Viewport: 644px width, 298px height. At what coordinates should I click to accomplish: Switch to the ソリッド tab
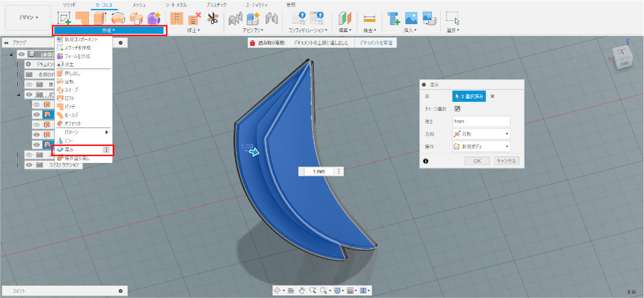tap(69, 5)
